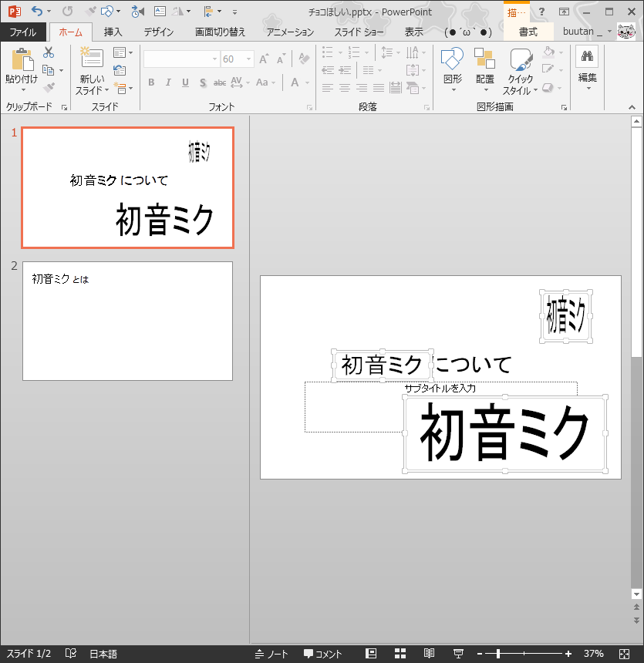
Task: Toggle Strikethrough formatting
Action: click(220, 83)
